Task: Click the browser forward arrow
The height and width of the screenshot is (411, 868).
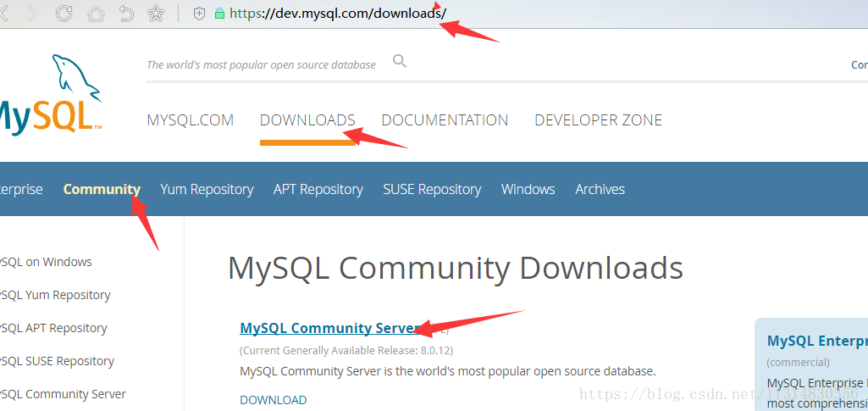Action: [32, 14]
